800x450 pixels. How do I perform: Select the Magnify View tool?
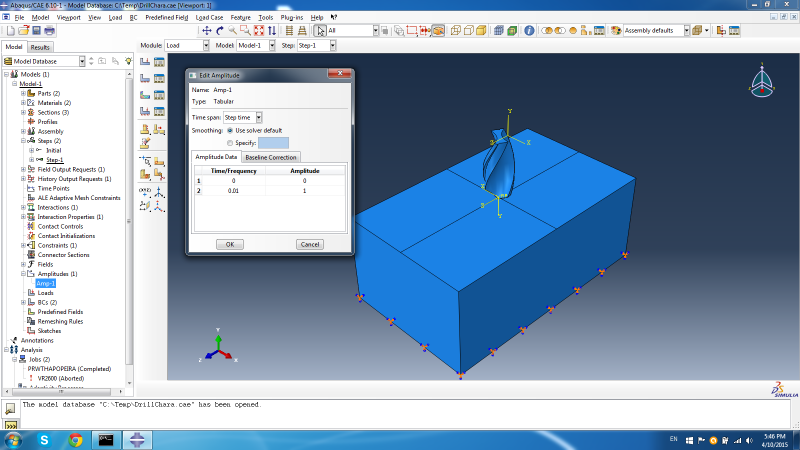pyautogui.click(x=233, y=31)
